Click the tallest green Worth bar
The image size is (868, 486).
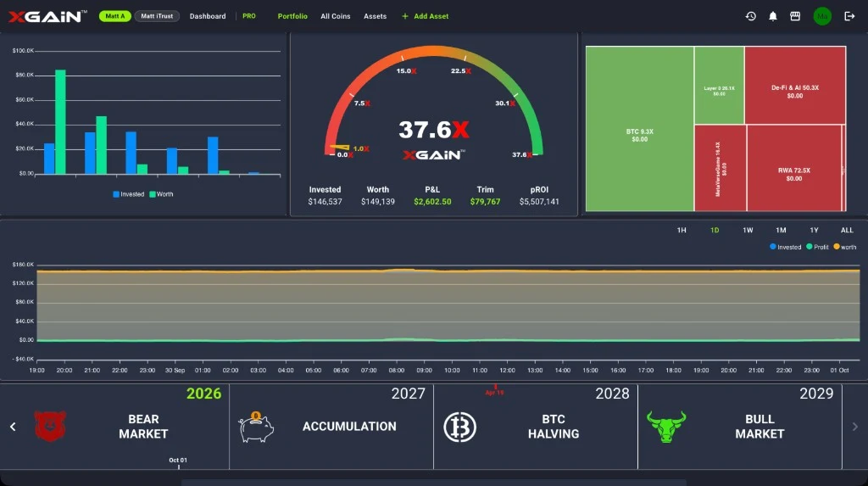coord(60,122)
